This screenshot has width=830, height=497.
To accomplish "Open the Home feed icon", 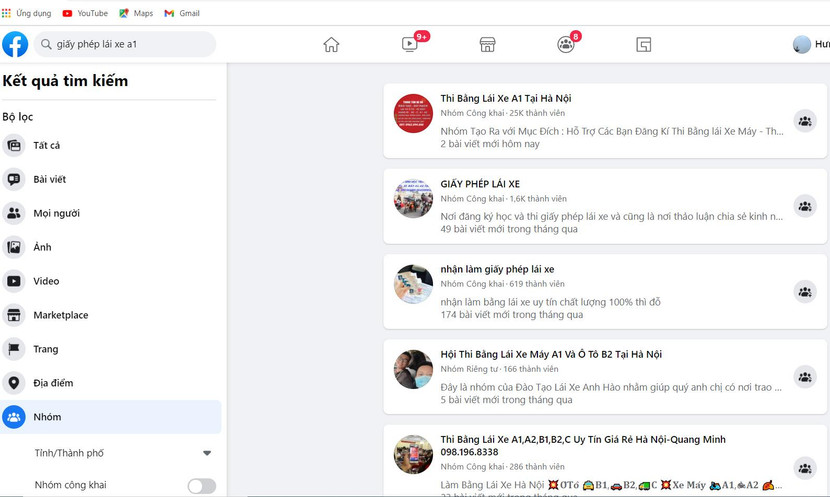I will (x=331, y=44).
